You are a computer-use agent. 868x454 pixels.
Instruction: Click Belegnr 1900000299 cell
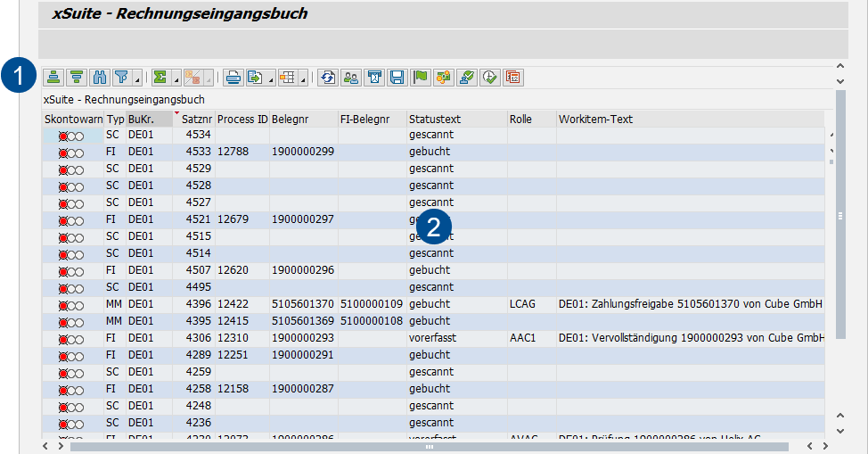coord(302,152)
